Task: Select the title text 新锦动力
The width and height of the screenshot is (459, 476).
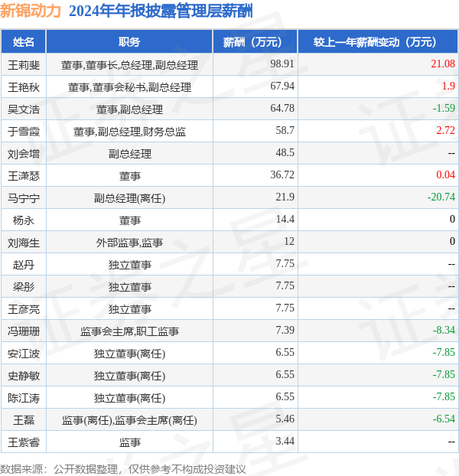Action: (31, 11)
